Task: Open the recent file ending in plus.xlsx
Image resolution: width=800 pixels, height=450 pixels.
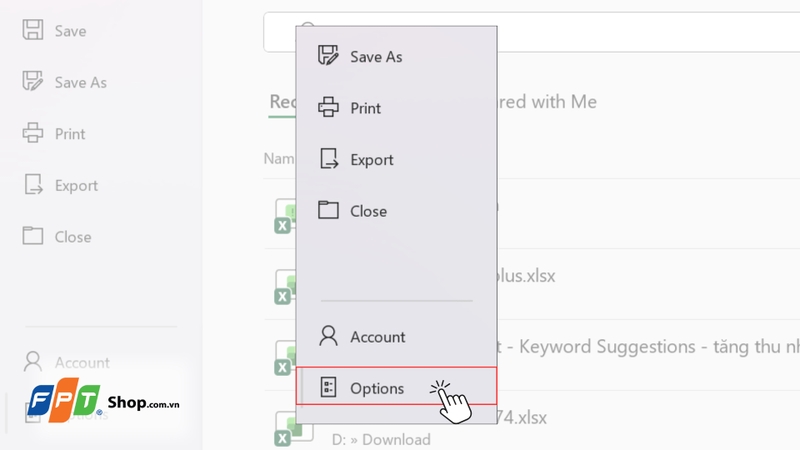Action: [527, 275]
